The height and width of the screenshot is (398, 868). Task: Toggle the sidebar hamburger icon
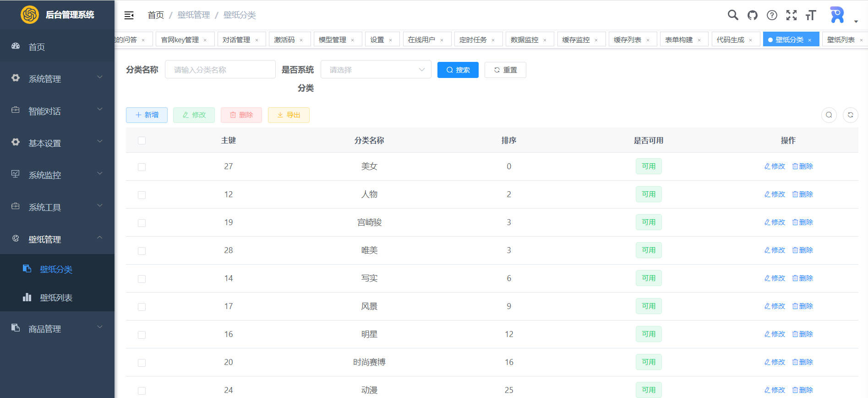(x=129, y=15)
